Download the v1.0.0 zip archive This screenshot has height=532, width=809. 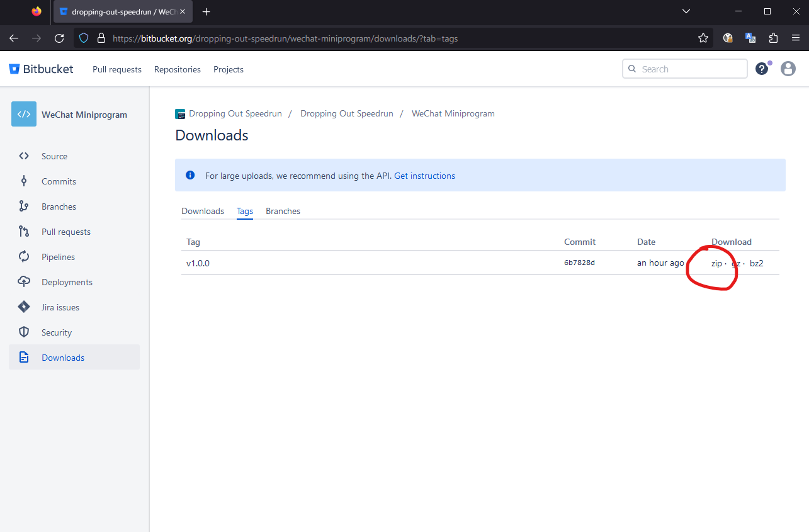[716, 263]
